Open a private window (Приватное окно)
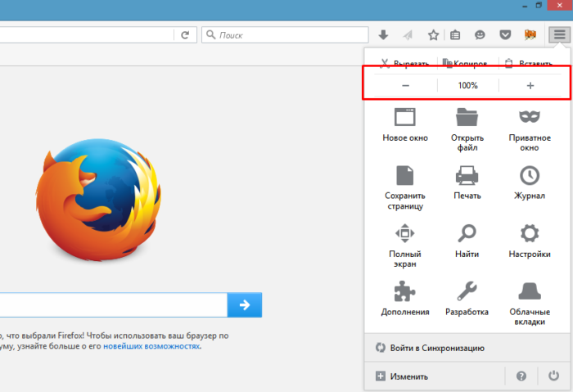The image size is (573, 392). click(530, 129)
